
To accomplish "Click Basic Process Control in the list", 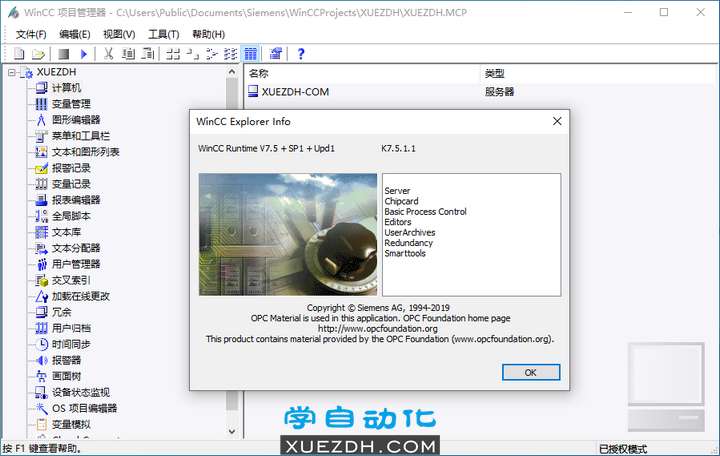I will pyautogui.click(x=425, y=212).
